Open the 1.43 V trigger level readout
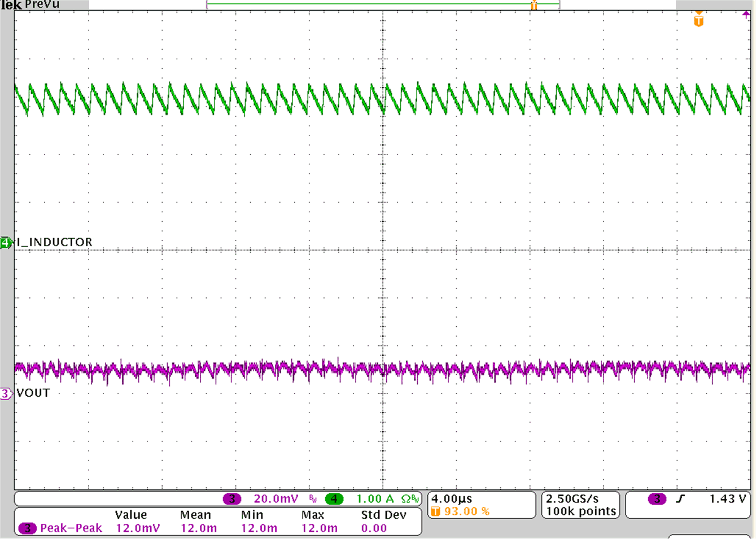Image resolution: width=756 pixels, height=539 pixels. coord(729,498)
